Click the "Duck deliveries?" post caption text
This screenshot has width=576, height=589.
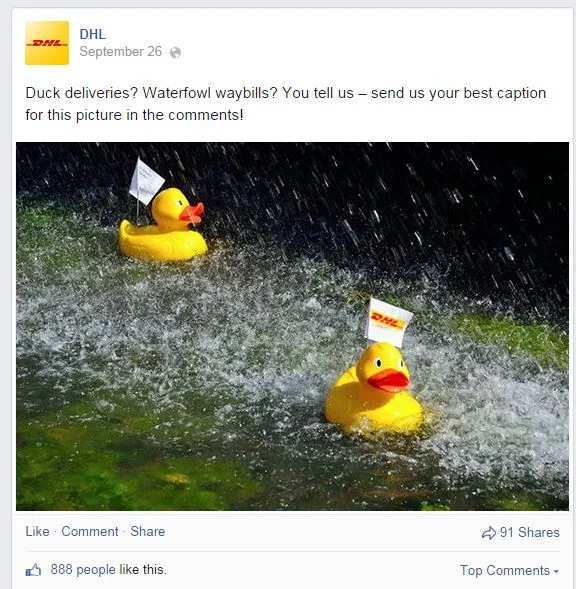click(286, 104)
